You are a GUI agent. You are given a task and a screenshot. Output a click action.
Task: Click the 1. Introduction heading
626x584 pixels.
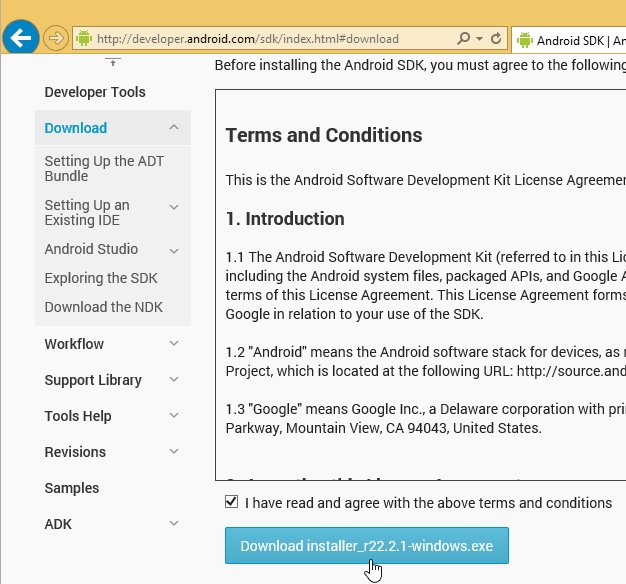click(285, 219)
